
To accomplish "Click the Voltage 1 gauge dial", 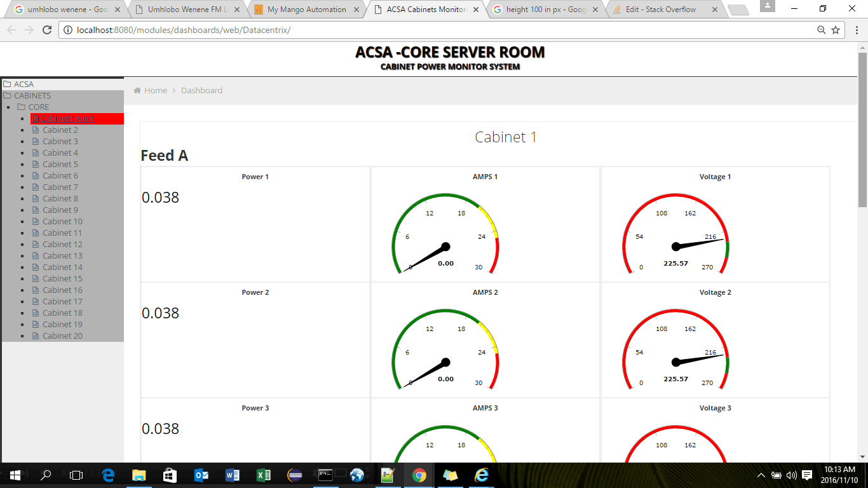I will (x=675, y=234).
